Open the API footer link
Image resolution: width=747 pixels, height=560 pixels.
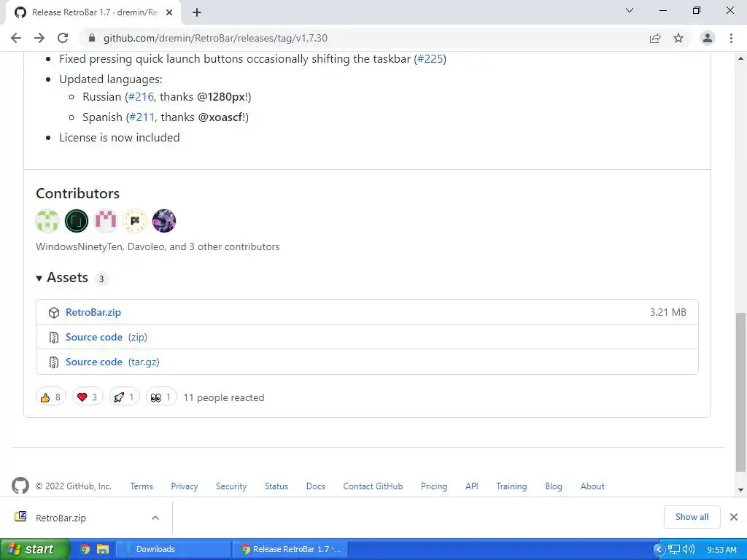click(x=472, y=486)
